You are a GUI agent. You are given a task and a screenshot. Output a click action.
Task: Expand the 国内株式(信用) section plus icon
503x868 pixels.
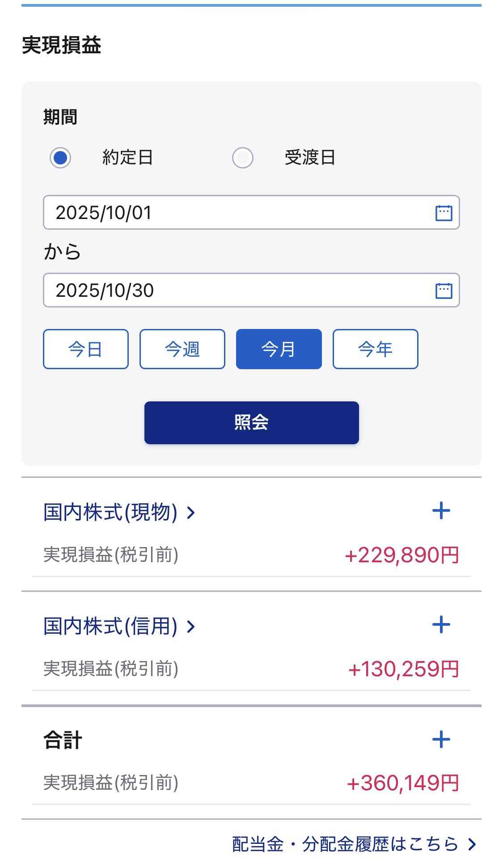[441, 625]
